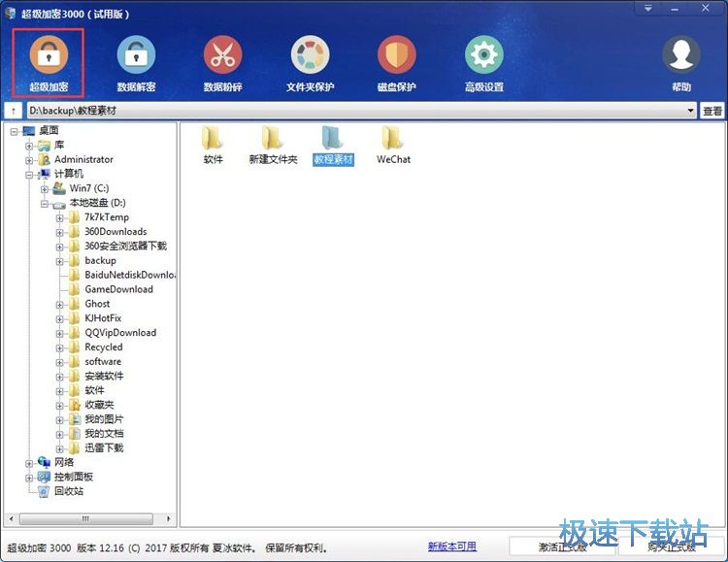The height and width of the screenshot is (562, 728).
Task: Select the WeChat folder icon
Action: (393, 146)
